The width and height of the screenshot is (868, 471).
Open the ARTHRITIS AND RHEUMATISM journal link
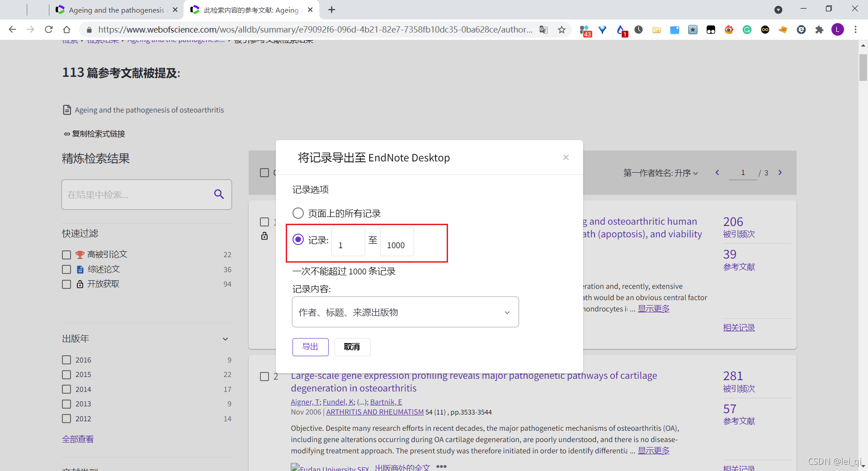pos(375,412)
